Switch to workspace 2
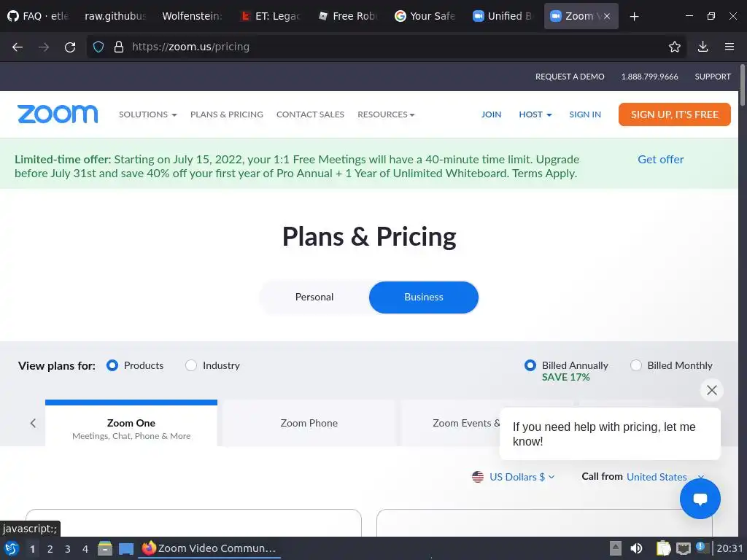 click(50, 549)
